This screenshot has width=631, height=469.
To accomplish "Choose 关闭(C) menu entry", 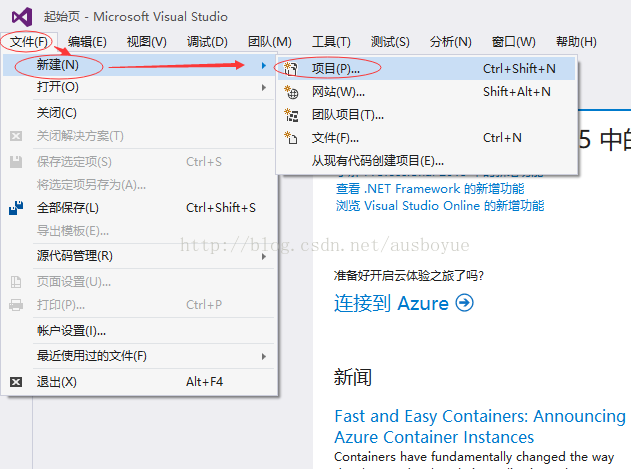I will 139,113.
